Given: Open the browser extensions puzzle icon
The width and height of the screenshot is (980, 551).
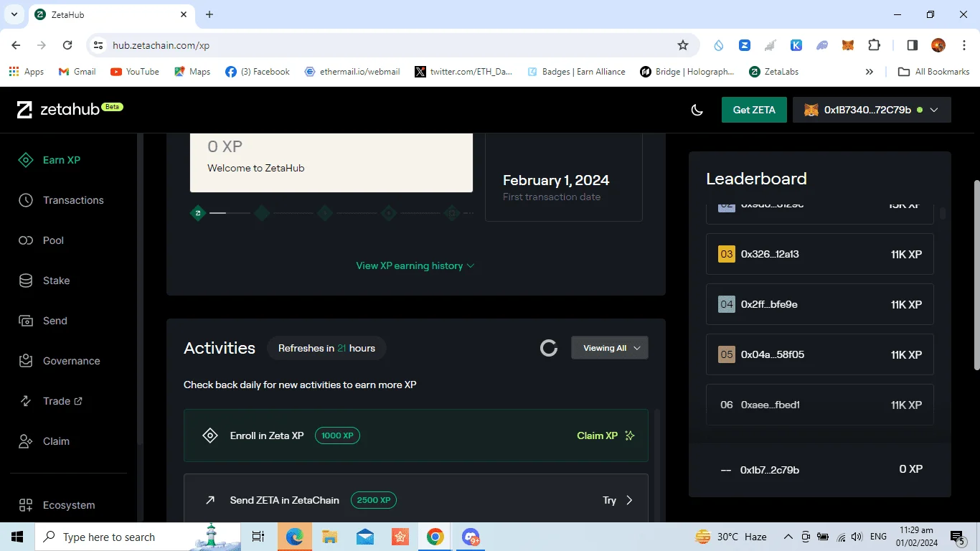Looking at the screenshot, I should tap(874, 45).
